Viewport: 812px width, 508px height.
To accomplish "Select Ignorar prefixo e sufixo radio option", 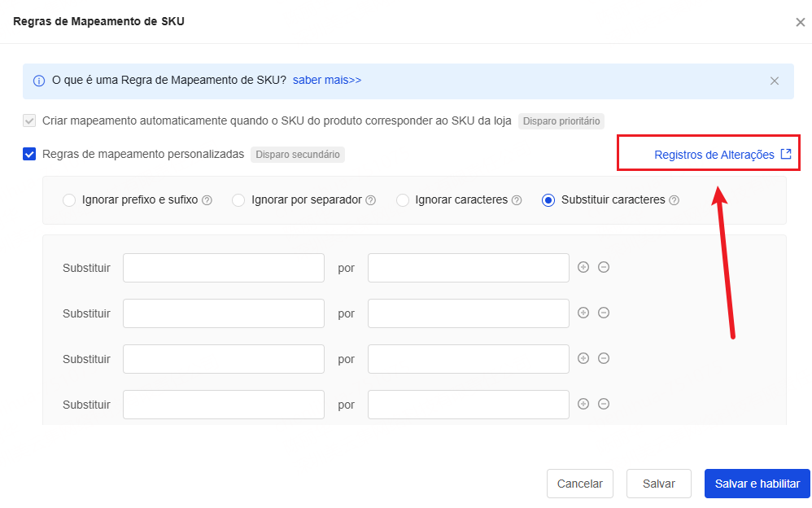I will 69,200.
